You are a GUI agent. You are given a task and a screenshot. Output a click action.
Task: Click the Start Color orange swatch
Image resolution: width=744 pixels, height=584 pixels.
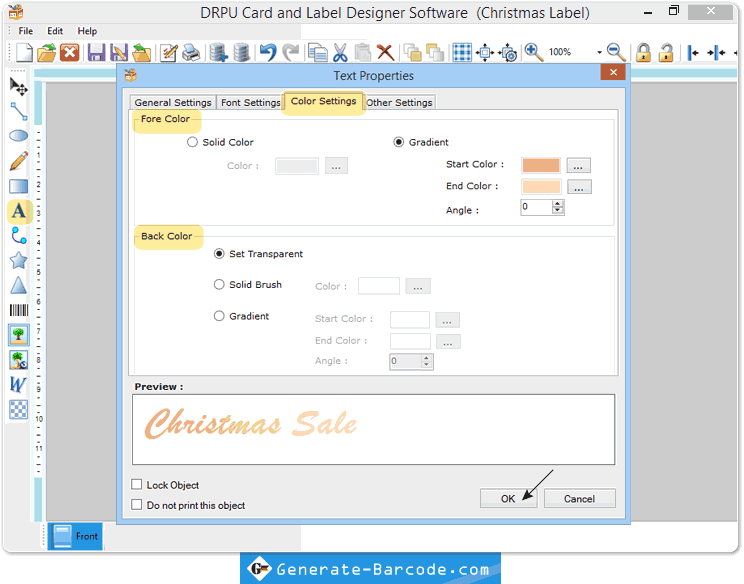(541, 166)
